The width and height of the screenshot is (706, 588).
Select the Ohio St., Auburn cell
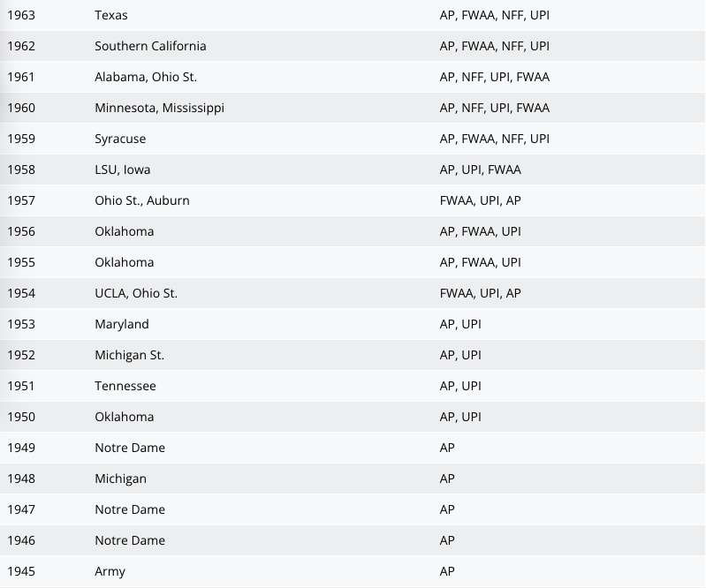point(142,200)
